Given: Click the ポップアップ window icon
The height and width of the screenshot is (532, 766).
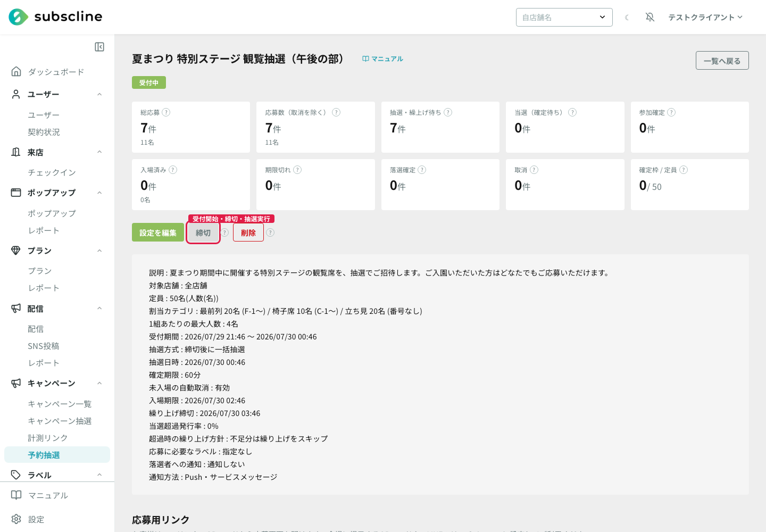Looking at the screenshot, I should coord(16,193).
